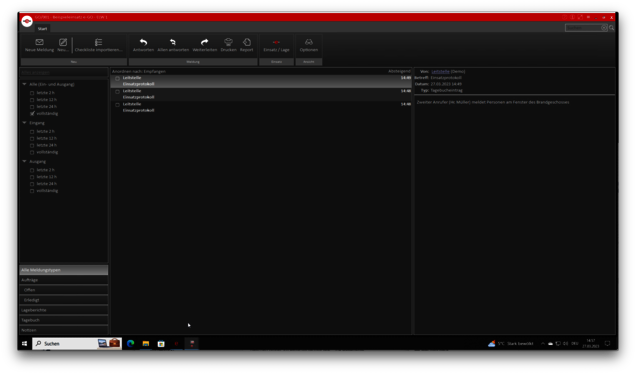Click the application search input field

pyautogui.click(x=583, y=28)
